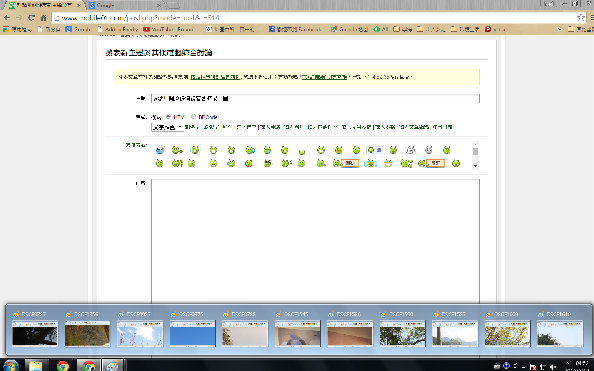The width and height of the screenshot is (594, 371).
Task: Open the text color dropdown
Action: pos(167,127)
